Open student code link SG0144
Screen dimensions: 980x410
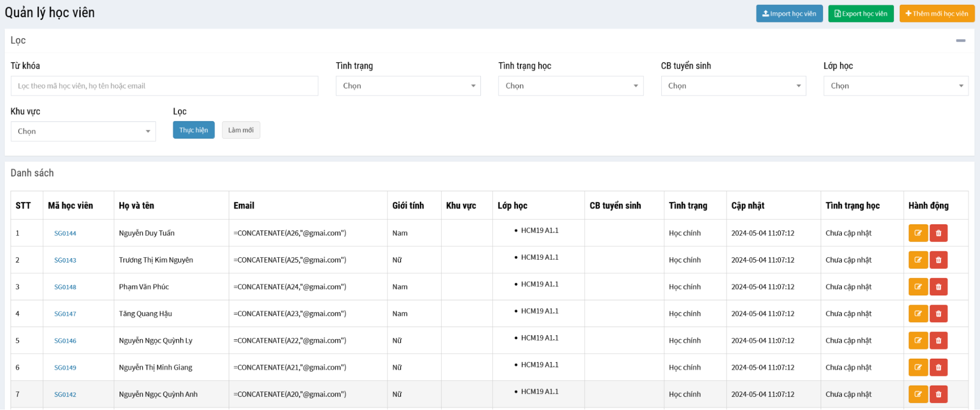(65, 234)
